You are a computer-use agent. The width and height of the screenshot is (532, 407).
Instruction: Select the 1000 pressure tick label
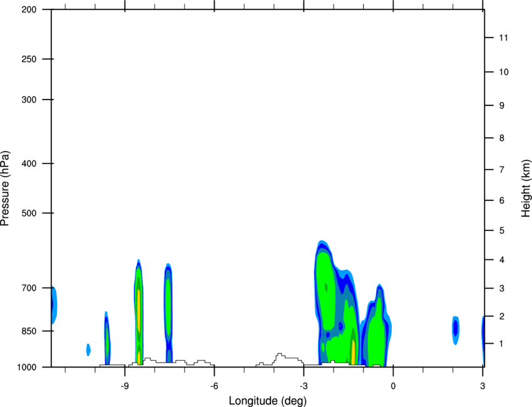[26, 367]
